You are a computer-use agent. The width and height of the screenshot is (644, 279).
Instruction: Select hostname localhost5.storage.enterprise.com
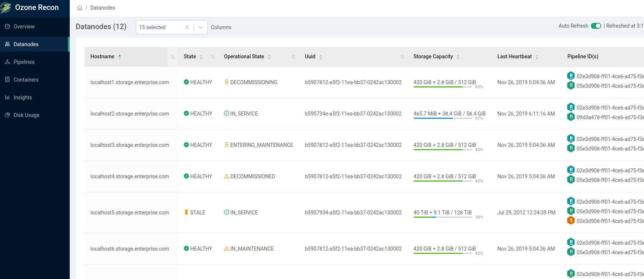[x=130, y=213]
